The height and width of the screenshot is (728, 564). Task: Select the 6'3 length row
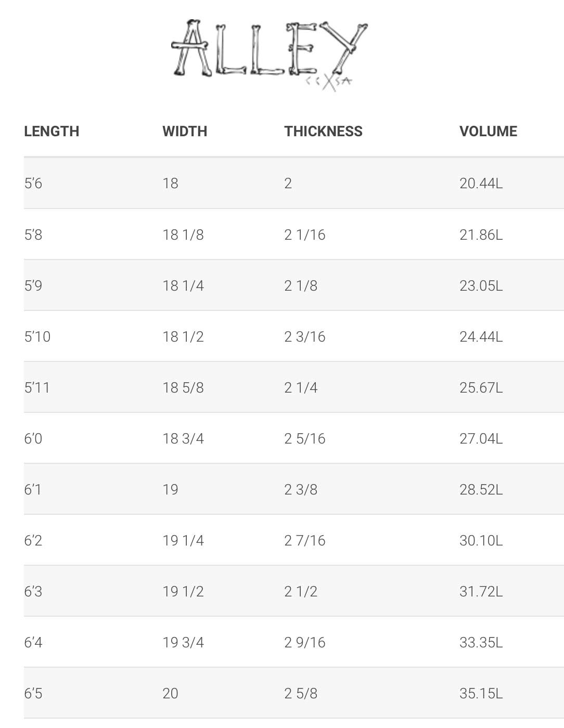coord(294,591)
